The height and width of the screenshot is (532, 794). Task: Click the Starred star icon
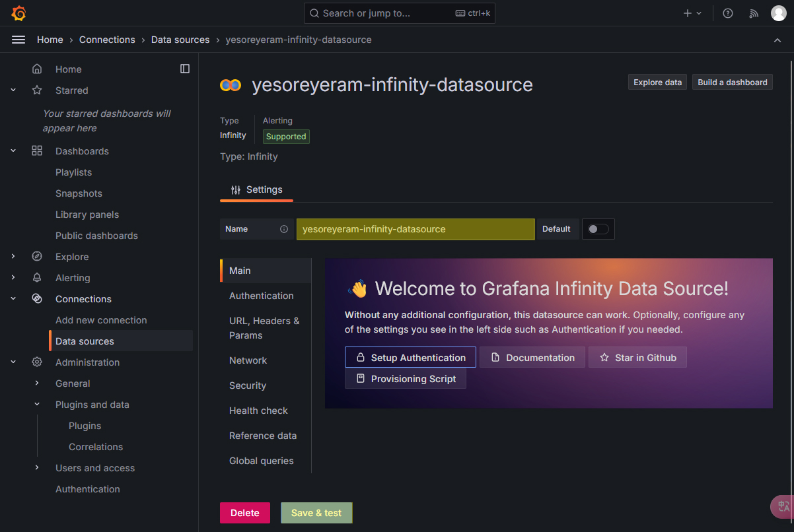click(37, 90)
